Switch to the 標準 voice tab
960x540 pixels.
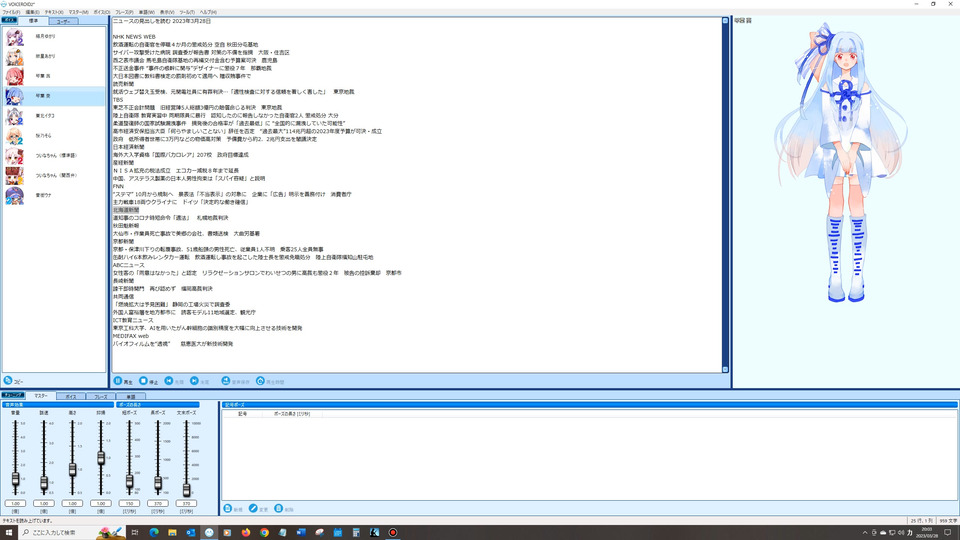[33, 21]
